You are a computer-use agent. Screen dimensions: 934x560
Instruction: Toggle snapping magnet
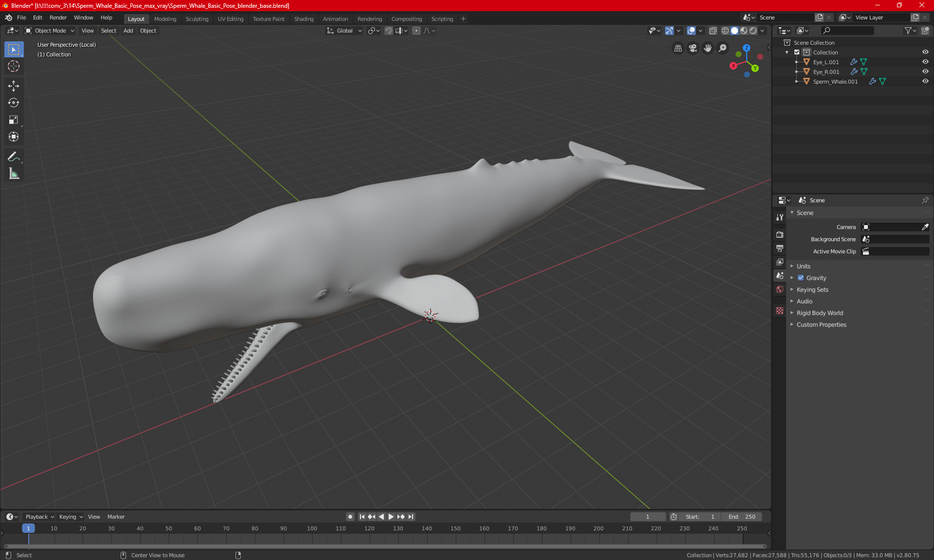(x=389, y=31)
